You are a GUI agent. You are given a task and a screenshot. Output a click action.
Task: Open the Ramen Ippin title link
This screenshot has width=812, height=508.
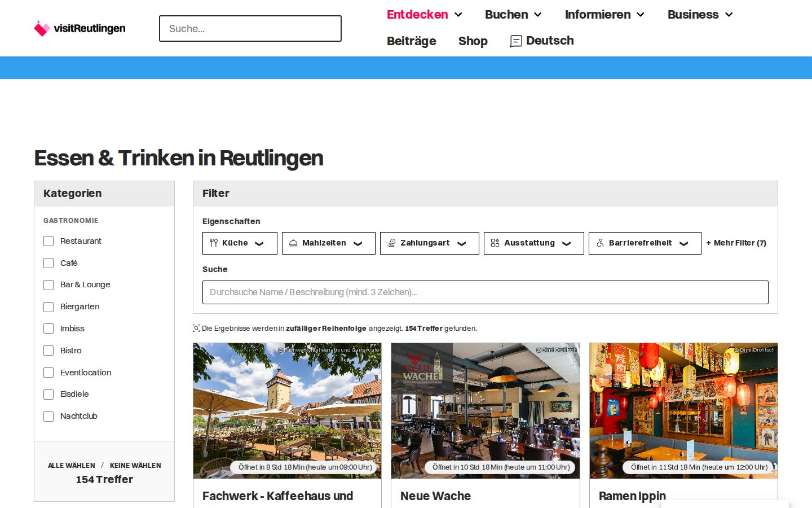tap(632, 496)
